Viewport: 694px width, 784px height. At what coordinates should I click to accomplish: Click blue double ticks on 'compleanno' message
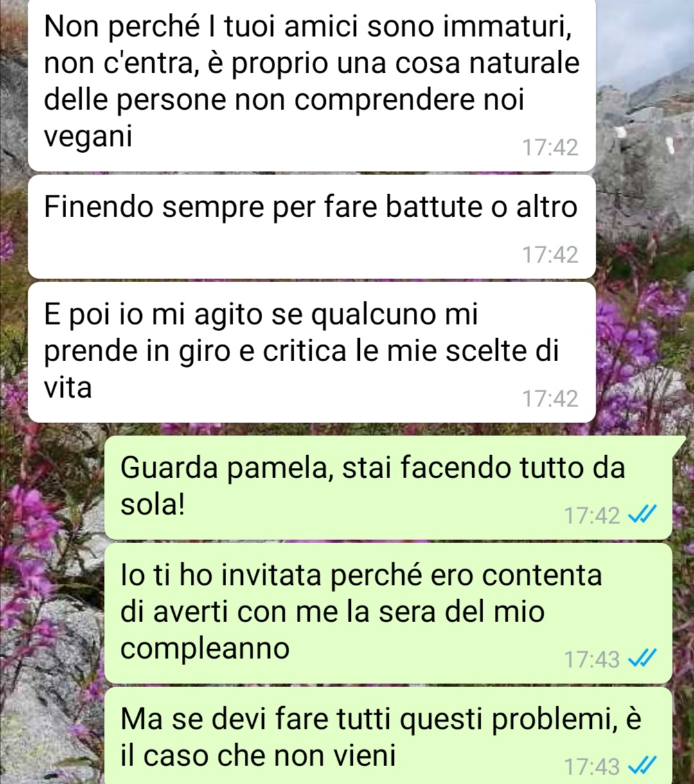[641, 658]
